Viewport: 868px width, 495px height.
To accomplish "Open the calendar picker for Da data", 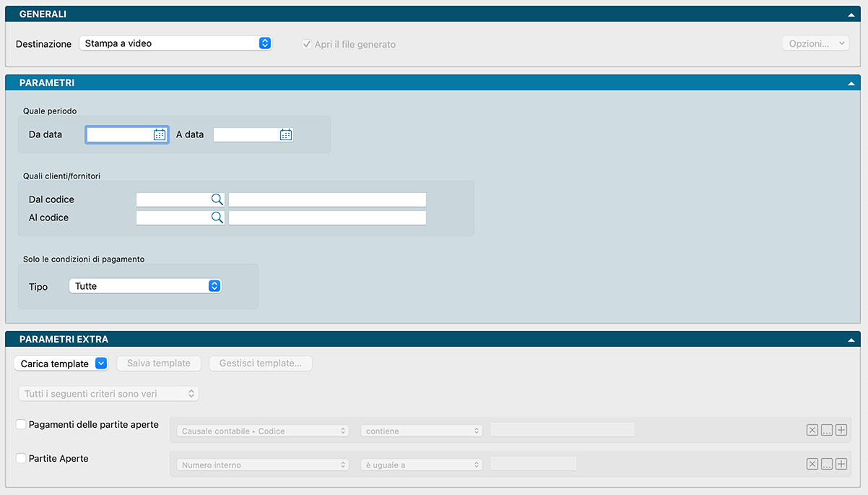I will [160, 134].
